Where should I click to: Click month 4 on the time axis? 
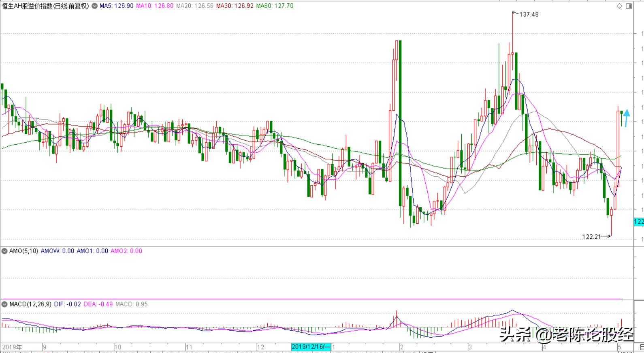pyautogui.click(x=544, y=347)
